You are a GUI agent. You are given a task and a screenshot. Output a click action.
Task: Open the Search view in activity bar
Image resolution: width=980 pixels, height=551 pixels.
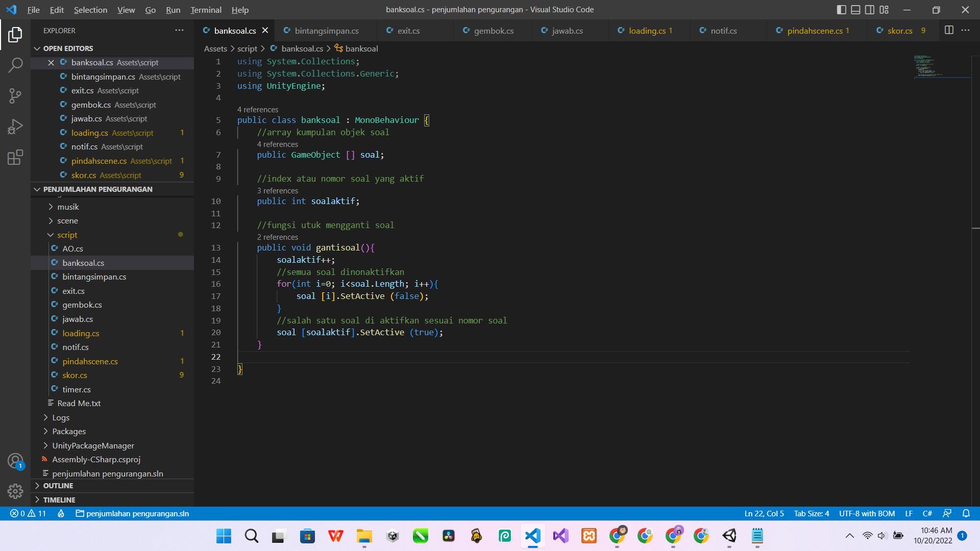click(x=15, y=65)
